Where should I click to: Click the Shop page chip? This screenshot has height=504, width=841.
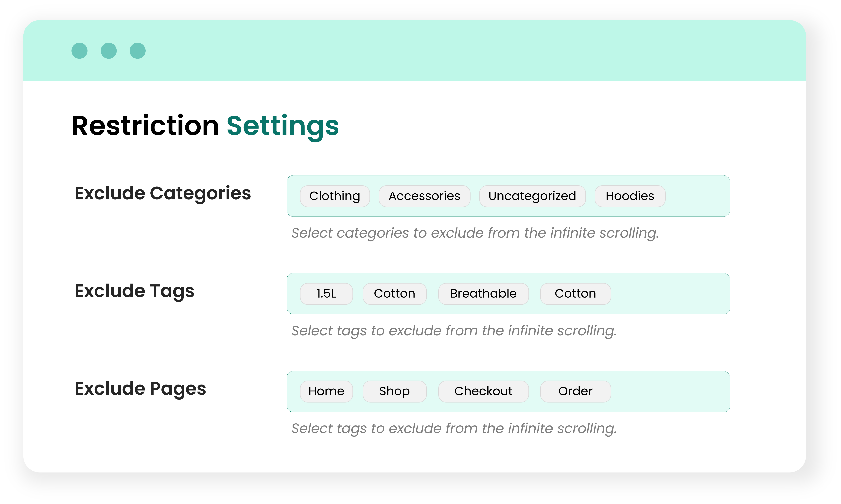tap(394, 391)
